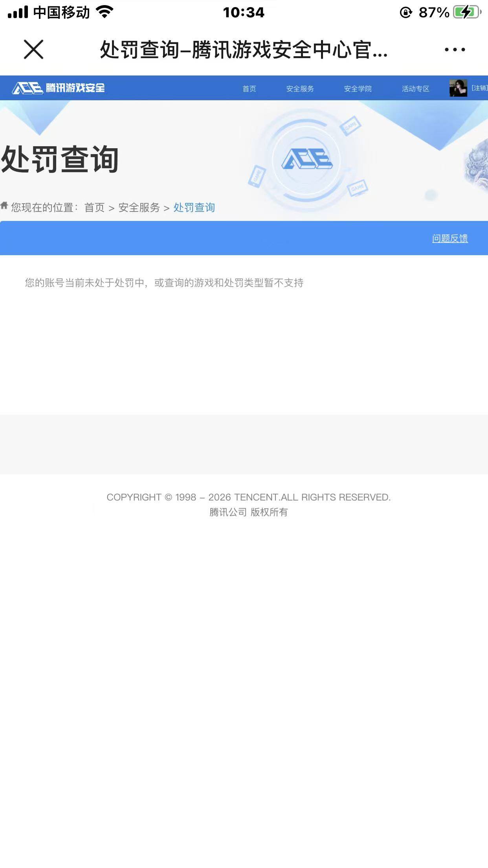Screen dimensions: 488x868
Task: Tap the 您的账号当前未处于处罚中 message
Action: point(164,283)
